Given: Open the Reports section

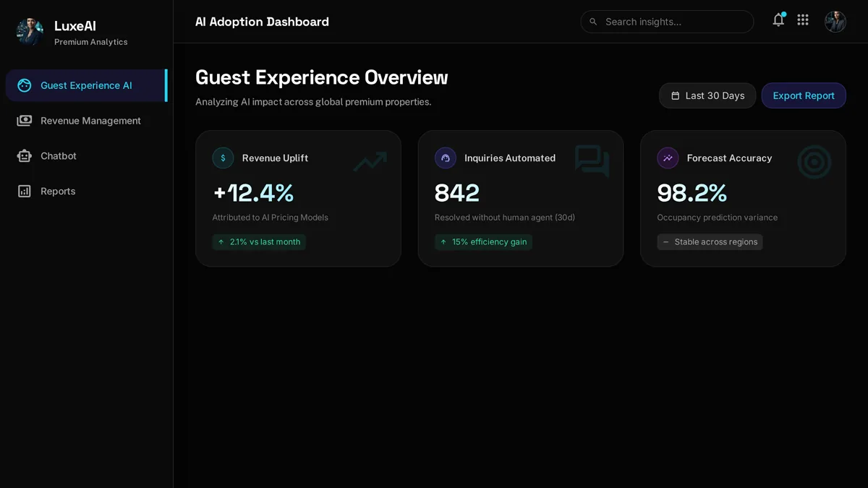Looking at the screenshot, I should click(x=86, y=192).
